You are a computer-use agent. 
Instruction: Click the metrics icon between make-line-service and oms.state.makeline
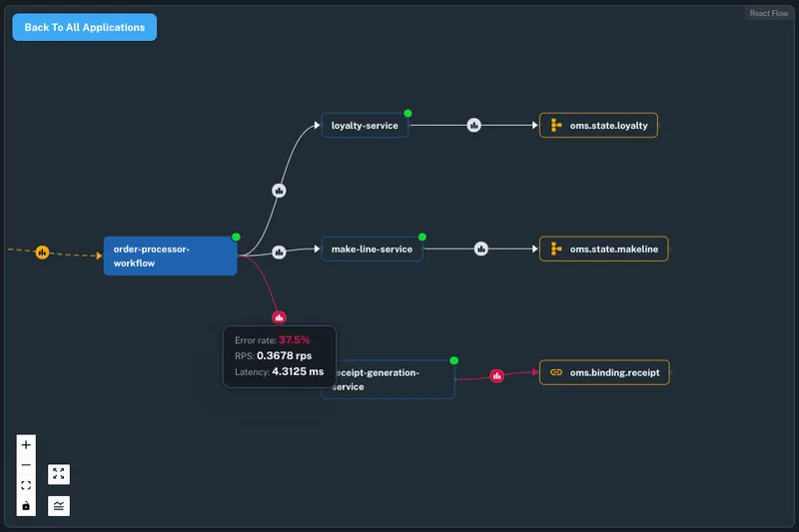[480, 249]
